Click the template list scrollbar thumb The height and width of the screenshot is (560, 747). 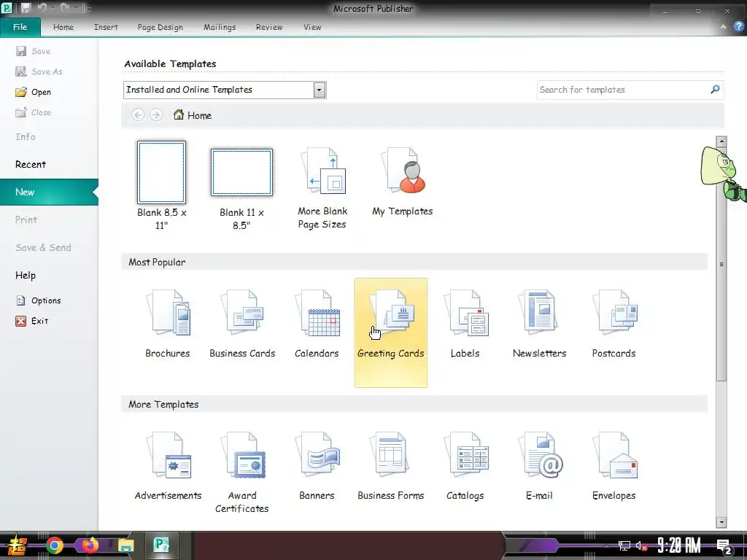pos(721,264)
